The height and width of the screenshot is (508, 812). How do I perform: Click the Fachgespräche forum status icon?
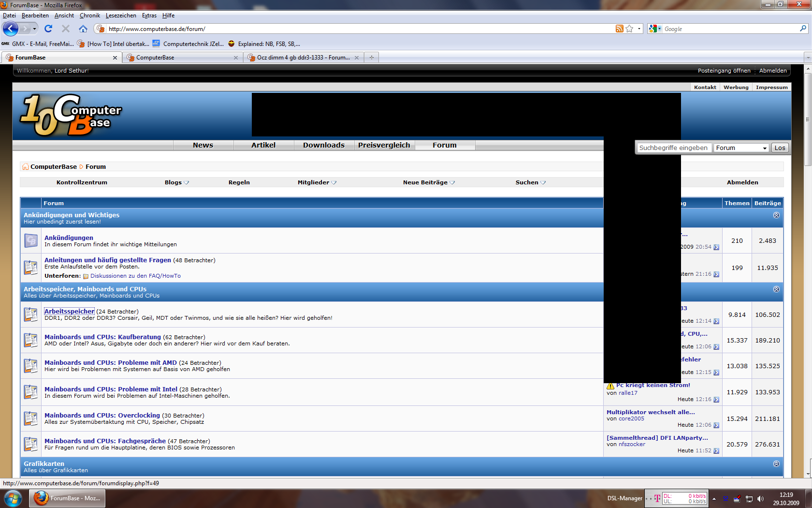pos(31,444)
